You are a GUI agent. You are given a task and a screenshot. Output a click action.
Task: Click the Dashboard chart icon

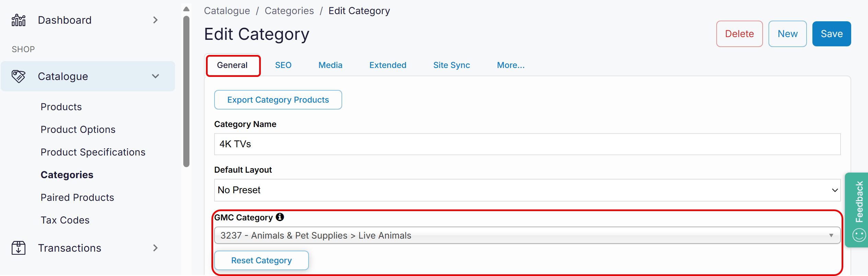click(x=19, y=20)
